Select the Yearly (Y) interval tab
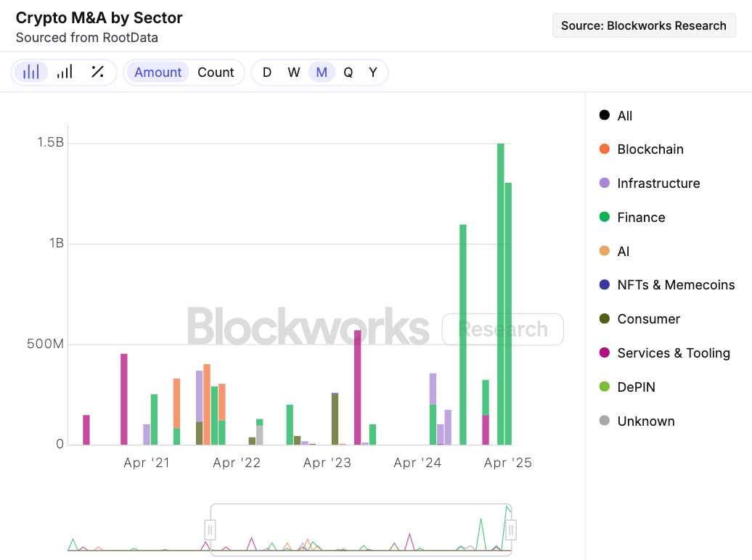Viewport: 752px width, 560px height. pyautogui.click(x=373, y=72)
